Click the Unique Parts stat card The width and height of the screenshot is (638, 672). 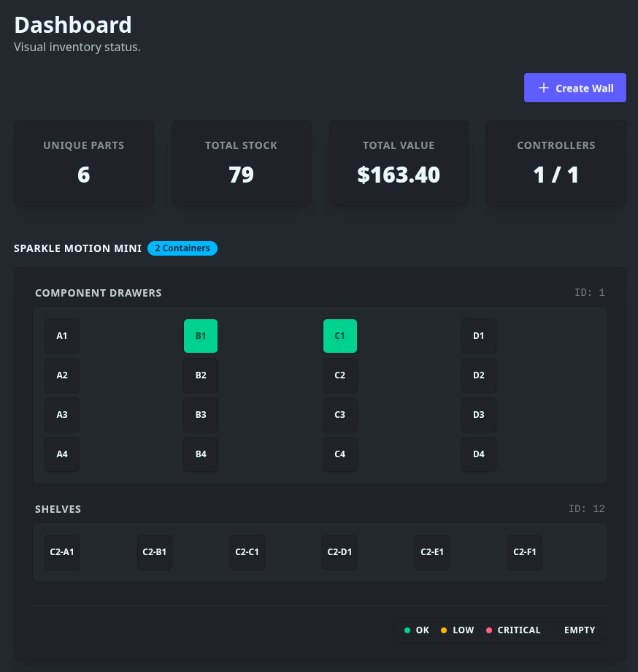coord(84,163)
